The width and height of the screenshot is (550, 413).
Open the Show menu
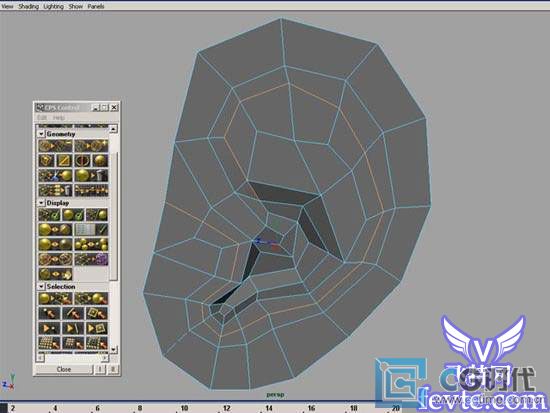(x=75, y=6)
